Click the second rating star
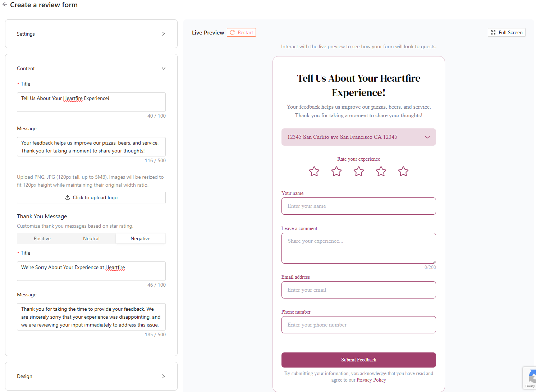Image resolution: width=536 pixels, height=392 pixels. pyautogui.click(x=336, y=172)
